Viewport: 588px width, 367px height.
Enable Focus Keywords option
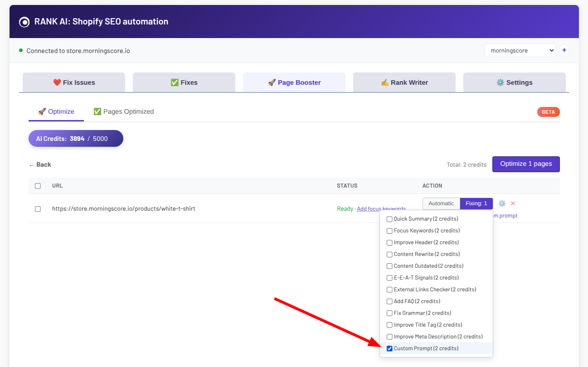coord(389,231)
